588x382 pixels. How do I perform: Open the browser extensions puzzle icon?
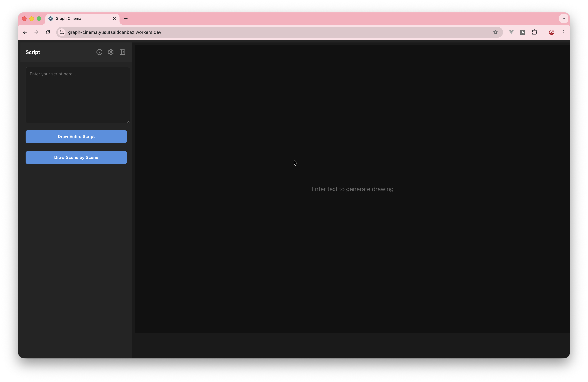coord(534,32)
